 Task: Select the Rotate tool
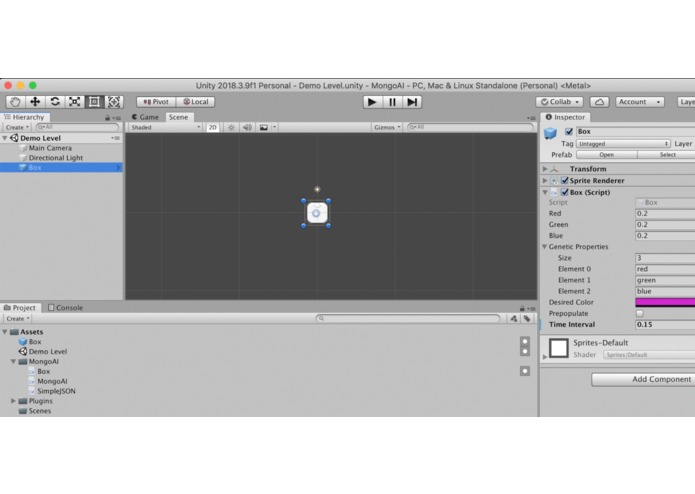(55, 102)
